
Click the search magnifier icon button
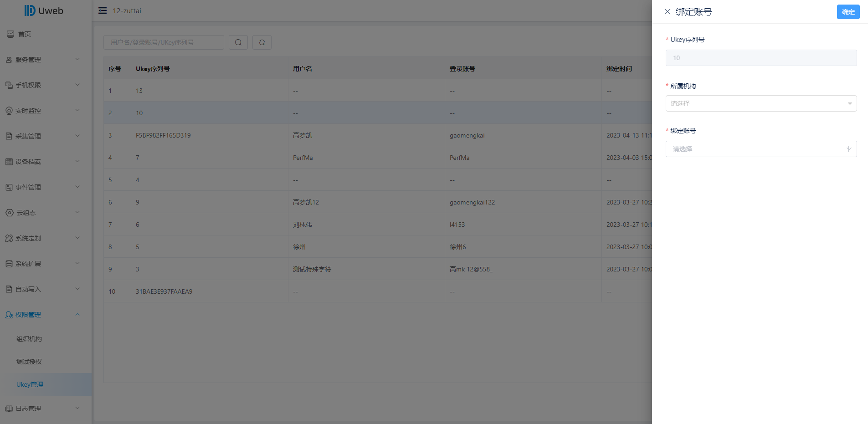[238, 42]
